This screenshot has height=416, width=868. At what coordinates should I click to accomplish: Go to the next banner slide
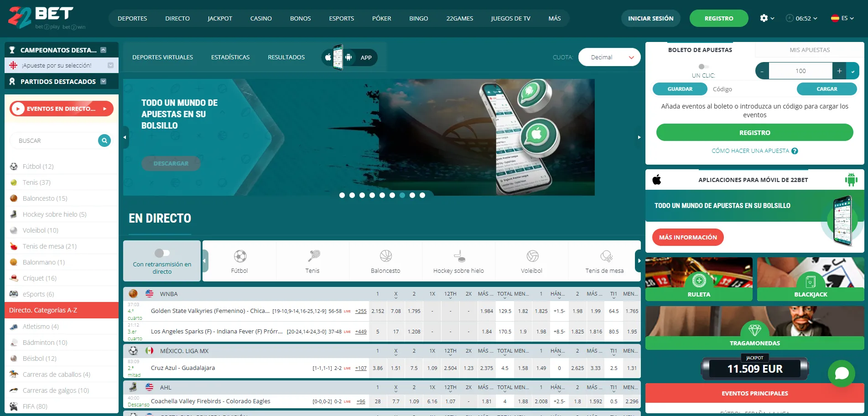pos(639,137)
